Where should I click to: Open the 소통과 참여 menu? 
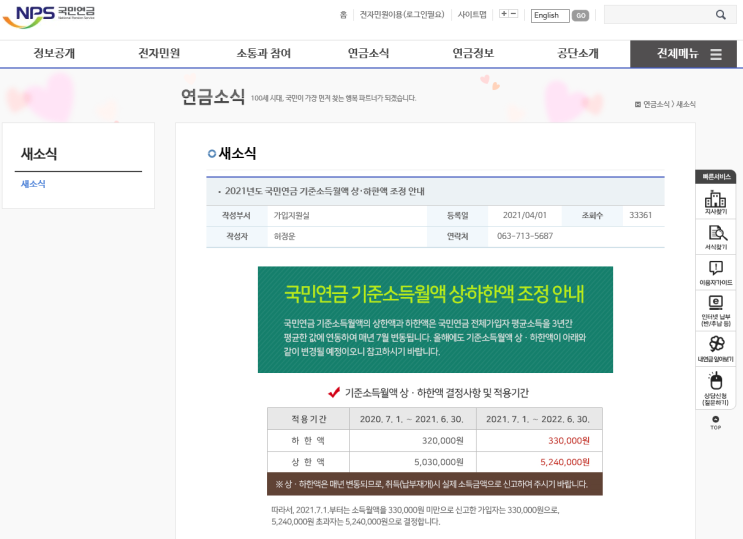pyautogui.click(x=263, y=54)
